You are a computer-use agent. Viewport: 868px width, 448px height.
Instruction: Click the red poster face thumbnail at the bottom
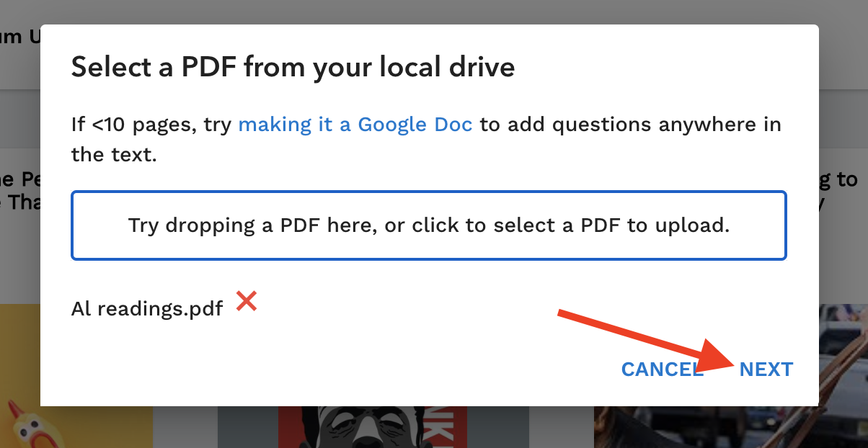pyautogui.click(x=372, y=426)
